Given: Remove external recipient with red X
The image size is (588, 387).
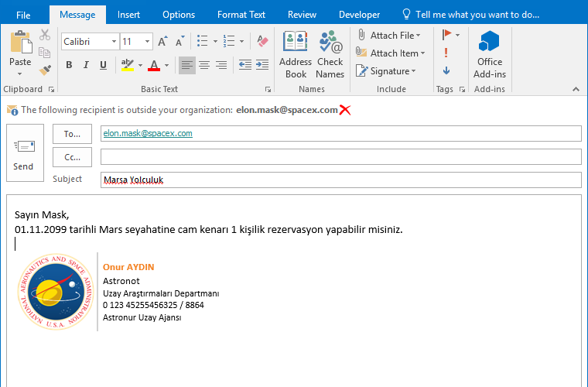Looking at the screenshot, I should coord(344,110).
